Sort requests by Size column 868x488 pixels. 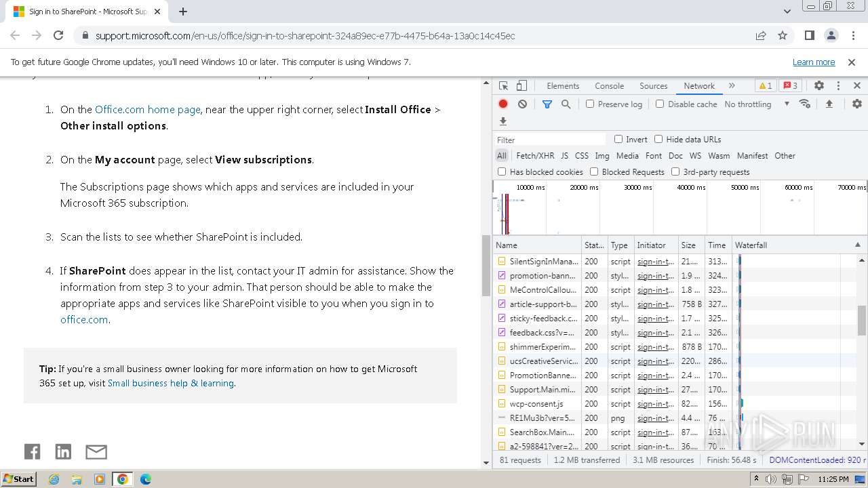(691, 245)
